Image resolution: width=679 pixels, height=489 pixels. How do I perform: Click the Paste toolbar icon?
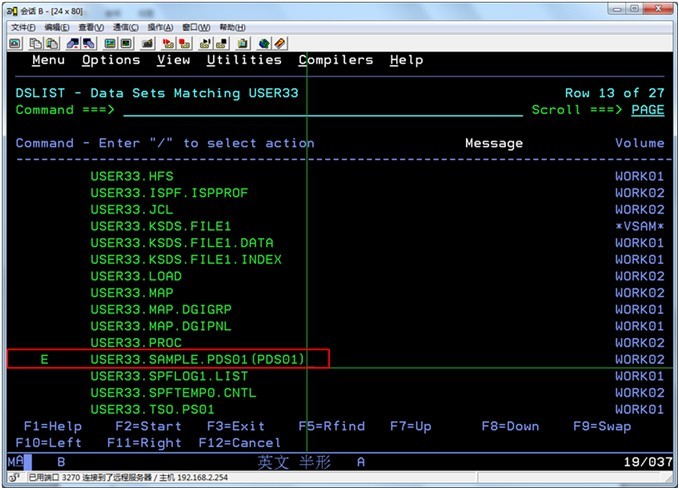click(52, 43)
